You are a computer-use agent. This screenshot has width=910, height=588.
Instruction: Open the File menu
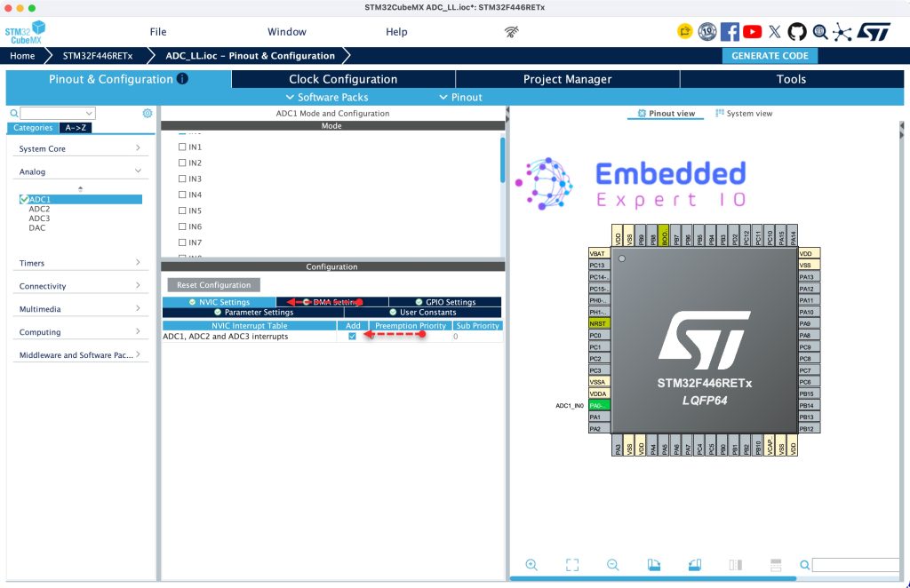click(x=158, y=32)
